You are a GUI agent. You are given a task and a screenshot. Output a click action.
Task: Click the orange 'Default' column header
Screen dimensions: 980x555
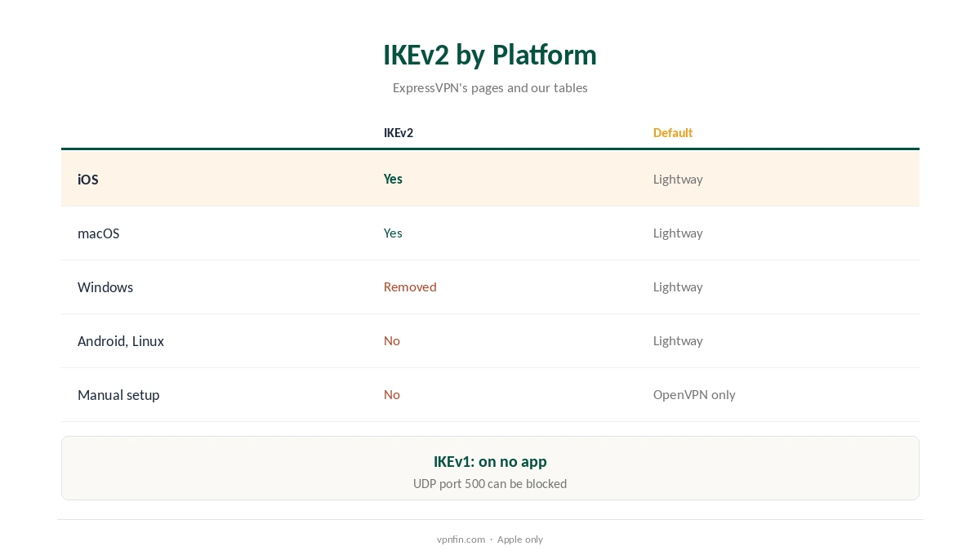tap(673, 133)
